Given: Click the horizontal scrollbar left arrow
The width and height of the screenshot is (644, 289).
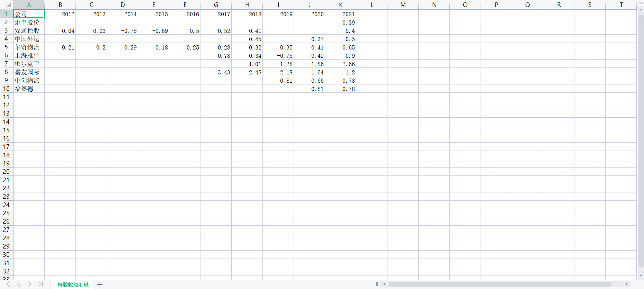Looking at the screenshot, I should point(384,284).
